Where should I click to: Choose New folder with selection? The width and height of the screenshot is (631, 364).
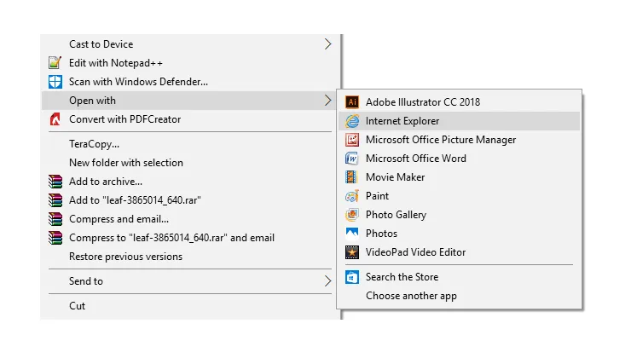(x=190, y=163)
